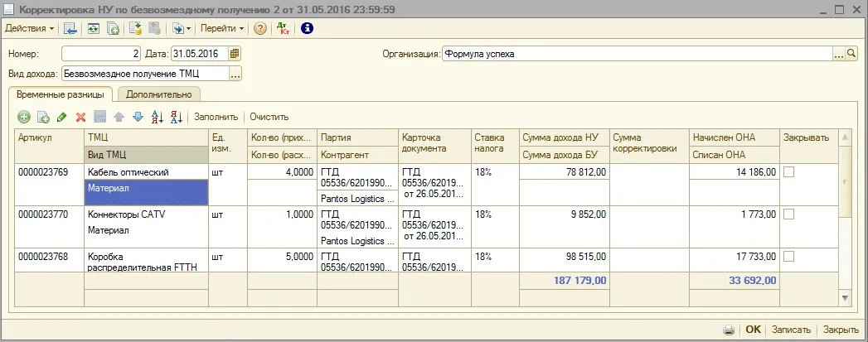Click the green pencil edit row icon
Viewport: 868px width, 342px height.
62,117
